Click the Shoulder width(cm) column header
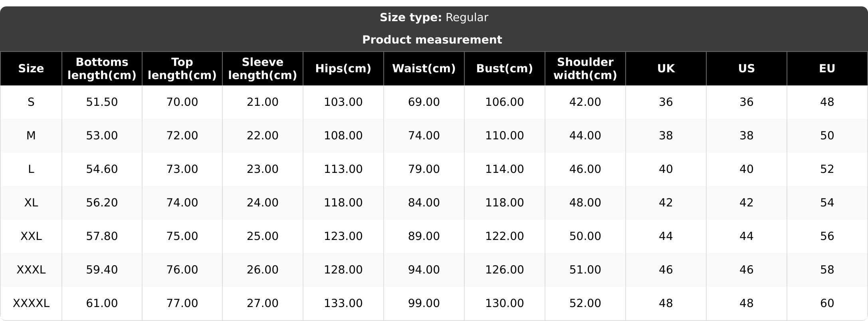 (585, 69)
